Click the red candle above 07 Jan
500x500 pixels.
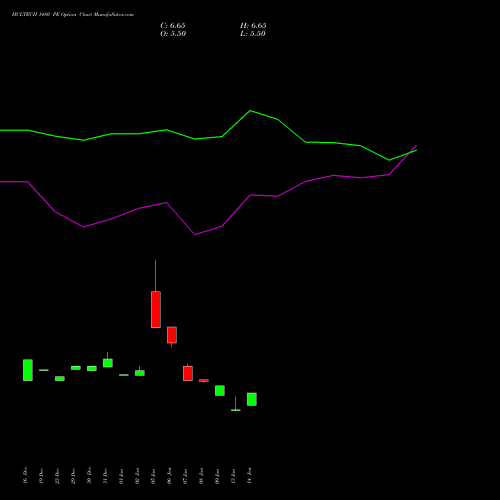[x=188, y=373]
